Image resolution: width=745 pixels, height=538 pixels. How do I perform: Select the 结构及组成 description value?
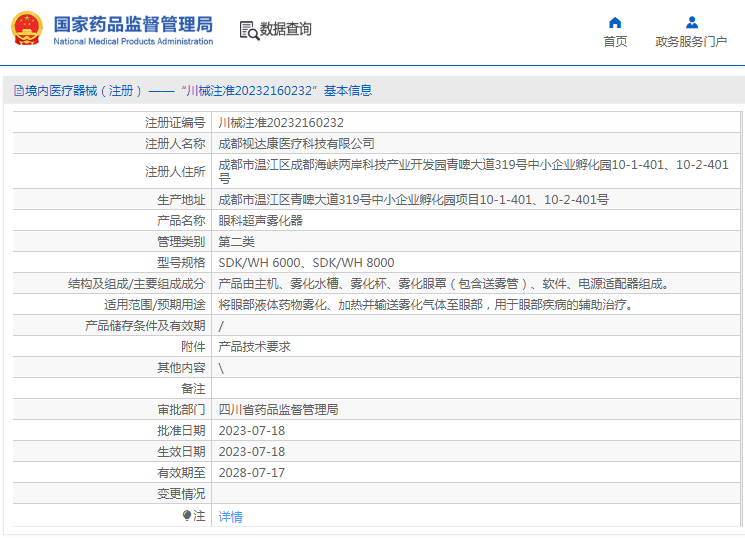pos(444,284)
